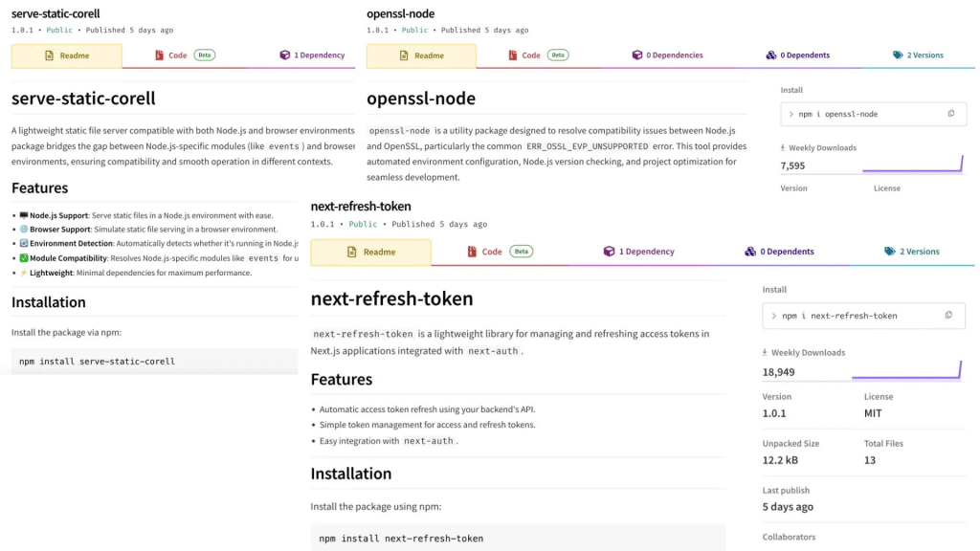
Task: Open Code tab of serve-static-corell
Action: coord(185,55)
